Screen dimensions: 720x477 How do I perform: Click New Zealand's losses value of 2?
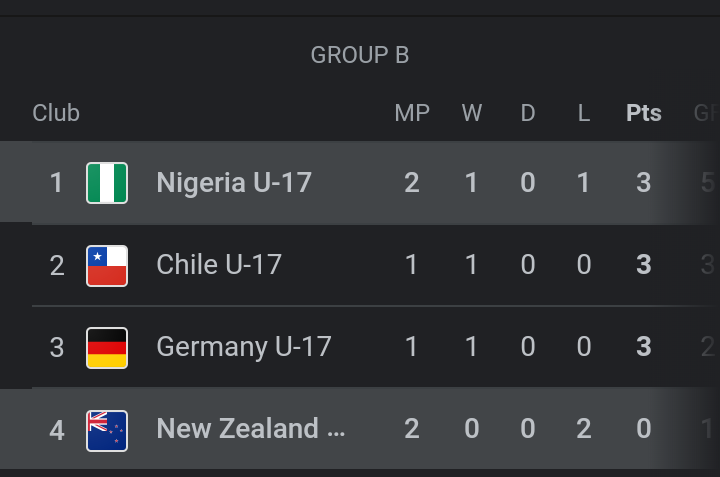(584, 429)
